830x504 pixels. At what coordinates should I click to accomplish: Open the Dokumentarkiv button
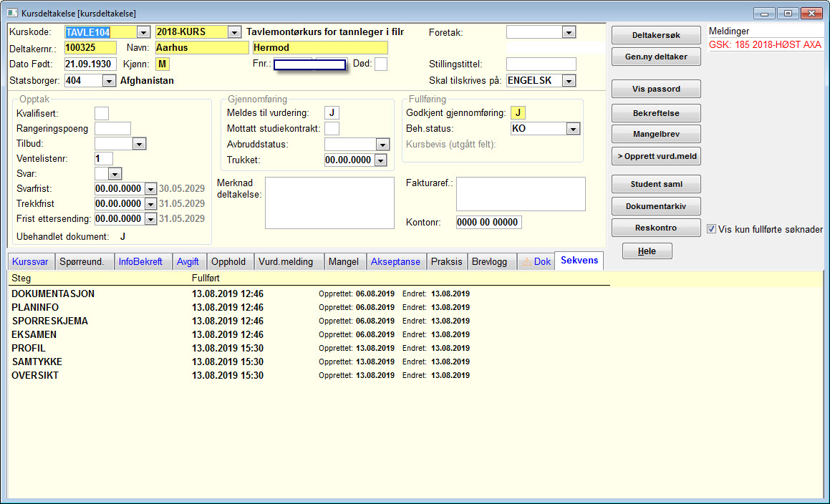(x=657, y=206)
